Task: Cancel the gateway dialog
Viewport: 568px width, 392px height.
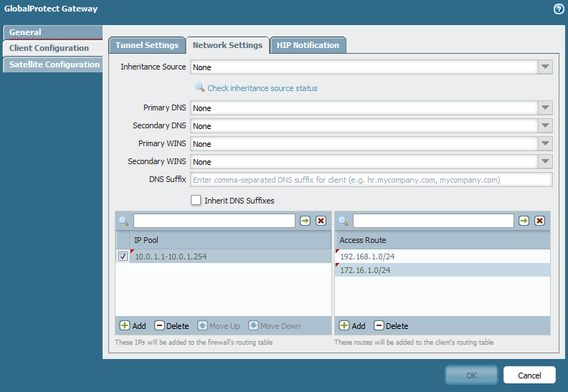Action: coord(529,376)
